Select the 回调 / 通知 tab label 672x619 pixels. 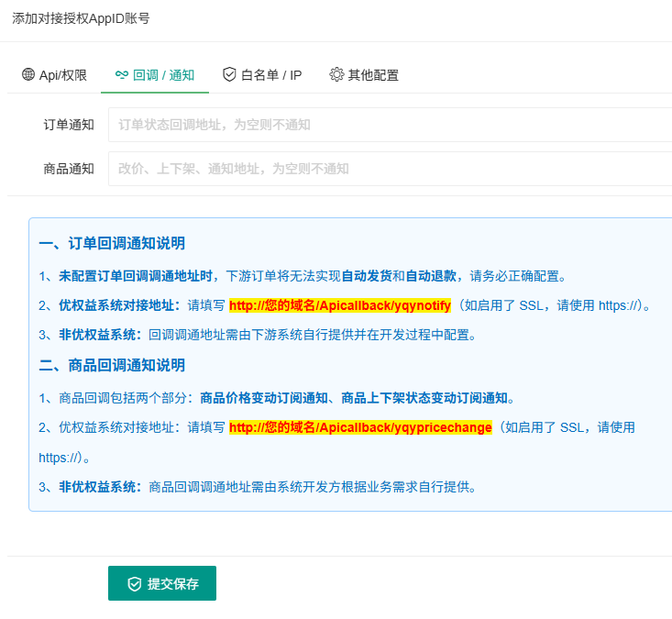pyautogui.click(x=163, y=75)
